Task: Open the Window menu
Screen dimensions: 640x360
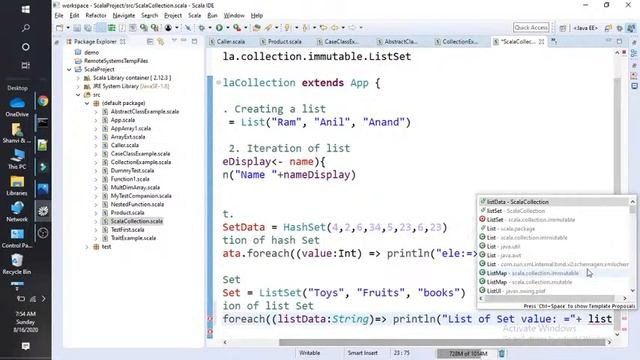Action: click(234, 16)
